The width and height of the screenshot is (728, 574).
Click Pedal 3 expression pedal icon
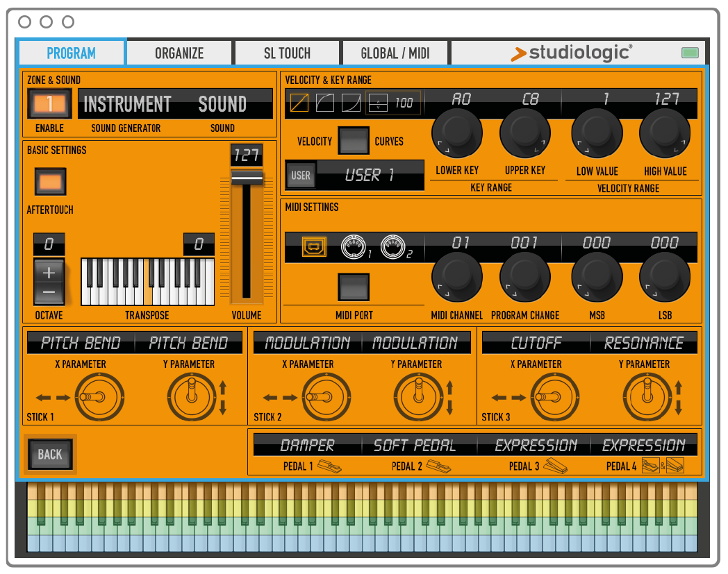click(x=555, y=466)
